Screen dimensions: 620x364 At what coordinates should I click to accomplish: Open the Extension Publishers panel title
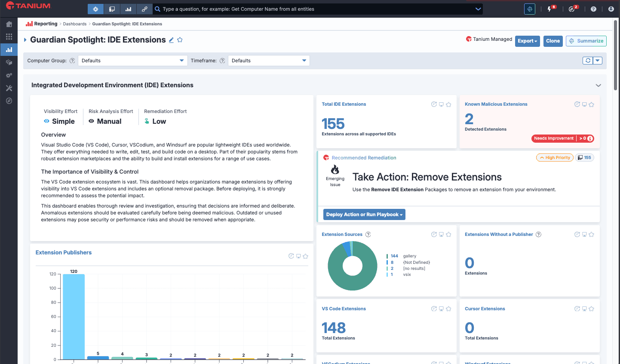(x=64, y=253)
